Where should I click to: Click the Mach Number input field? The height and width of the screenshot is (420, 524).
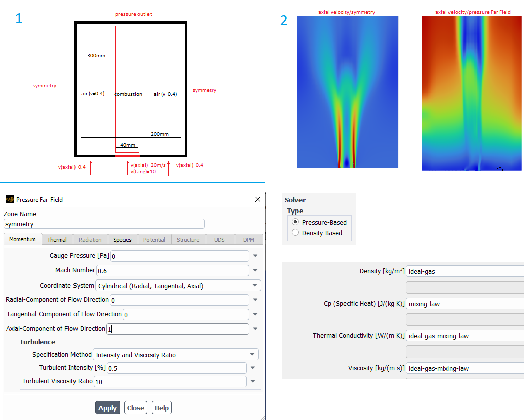pos(173,271)
